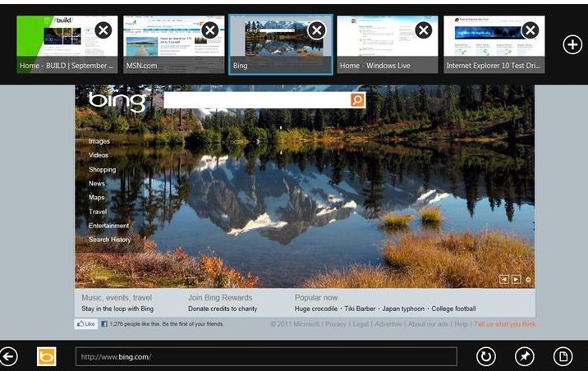Image resolution: width=588 pixels, height=371 pixels.
Task: Add a new tab with the plus button
Action: (572, 44)
